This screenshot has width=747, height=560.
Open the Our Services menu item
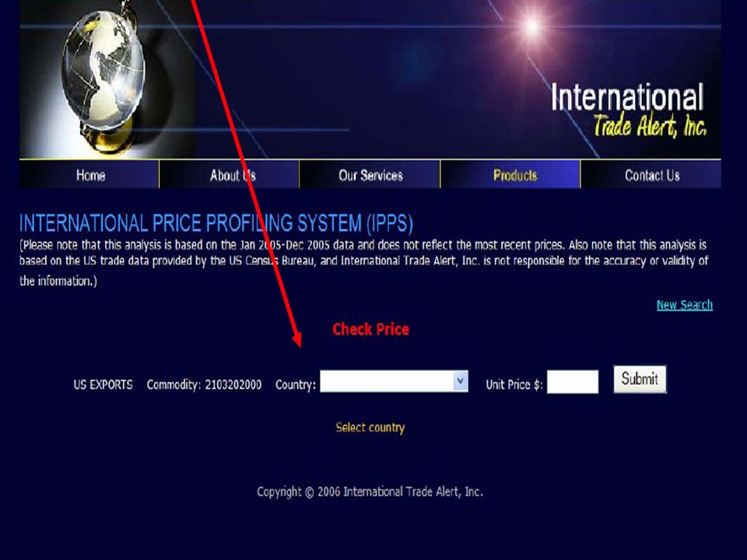point(370,175)
